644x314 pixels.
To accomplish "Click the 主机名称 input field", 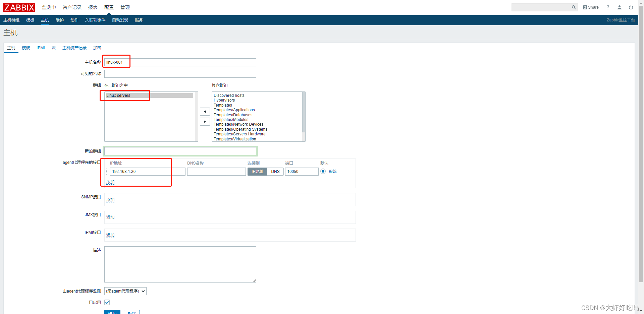I will (180, 62).
